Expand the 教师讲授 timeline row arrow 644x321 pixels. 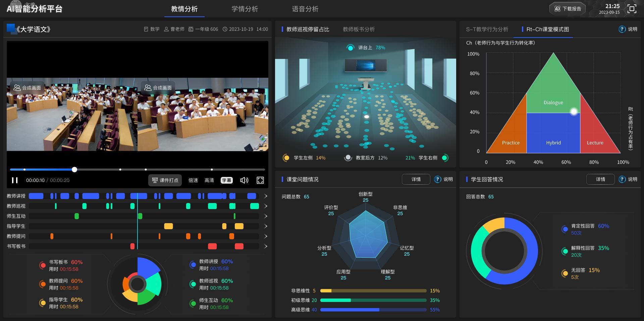tap(266, 196)
